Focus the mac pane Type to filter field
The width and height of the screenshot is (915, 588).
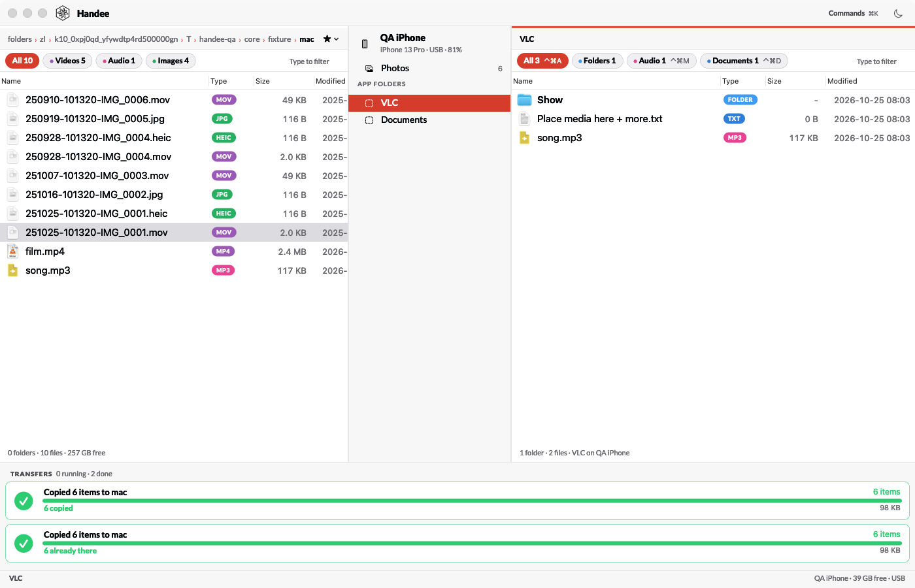(309, 61)
